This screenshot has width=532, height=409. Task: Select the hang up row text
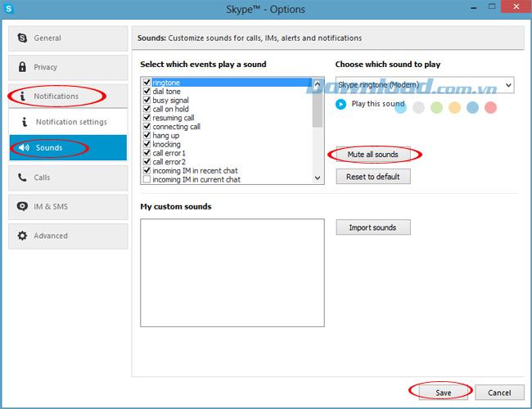pos(166,136)
